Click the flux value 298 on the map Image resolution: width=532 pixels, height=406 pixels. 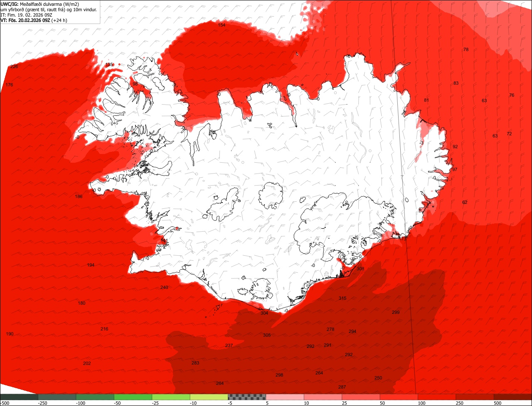tap(279, 375)
